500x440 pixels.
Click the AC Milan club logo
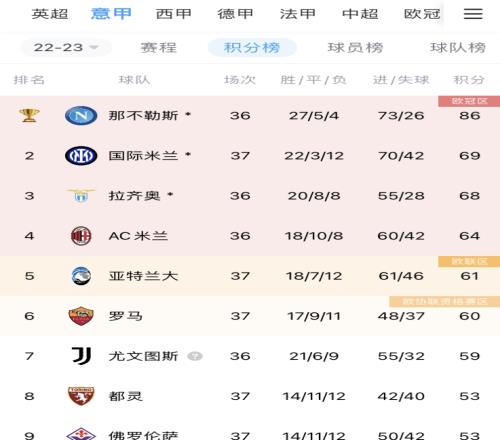(x=81, y=236)
